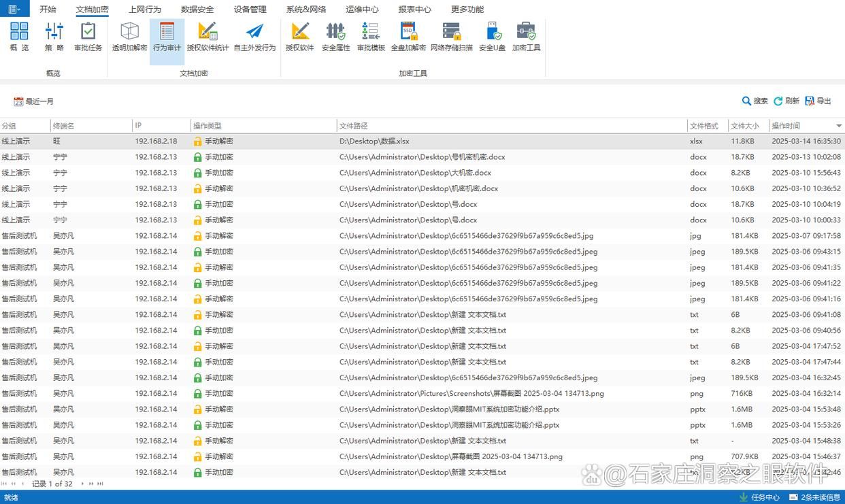This screenshot has width=845, height=504.
Task: Open 授权软件统计 statistics icon
Action: (208, 37)
